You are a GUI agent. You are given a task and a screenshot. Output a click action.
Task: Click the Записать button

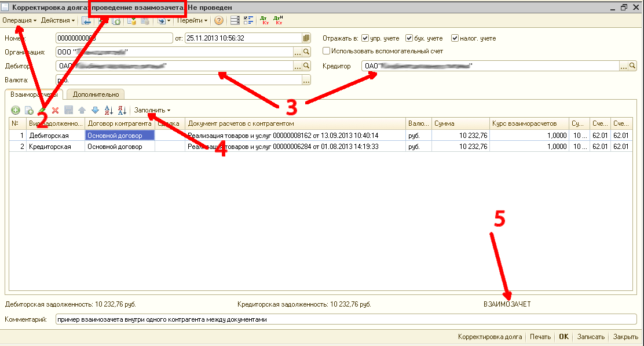[x=591, y=337]
